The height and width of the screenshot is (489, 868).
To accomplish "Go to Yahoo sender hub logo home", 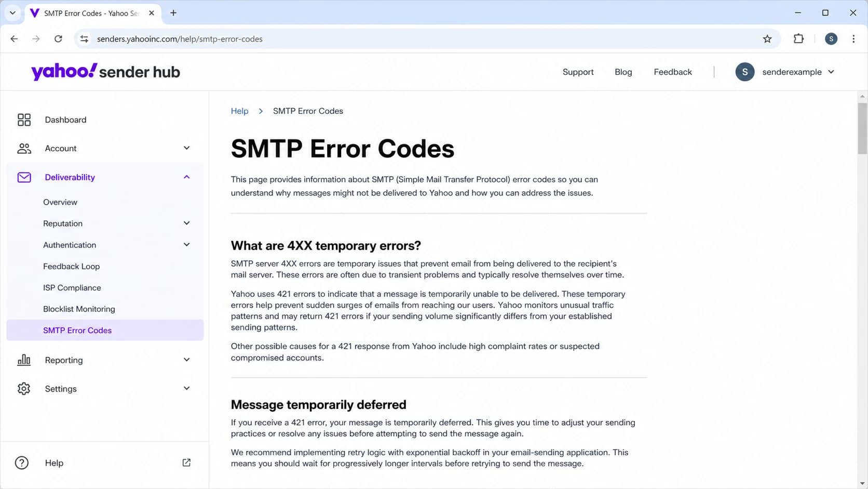I will (x=105, y=72).
